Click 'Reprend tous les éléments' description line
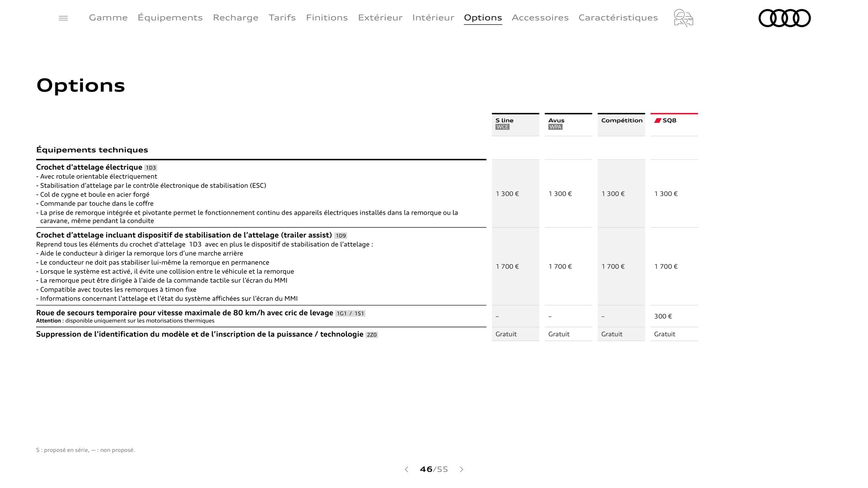 [x=205, y=244]
